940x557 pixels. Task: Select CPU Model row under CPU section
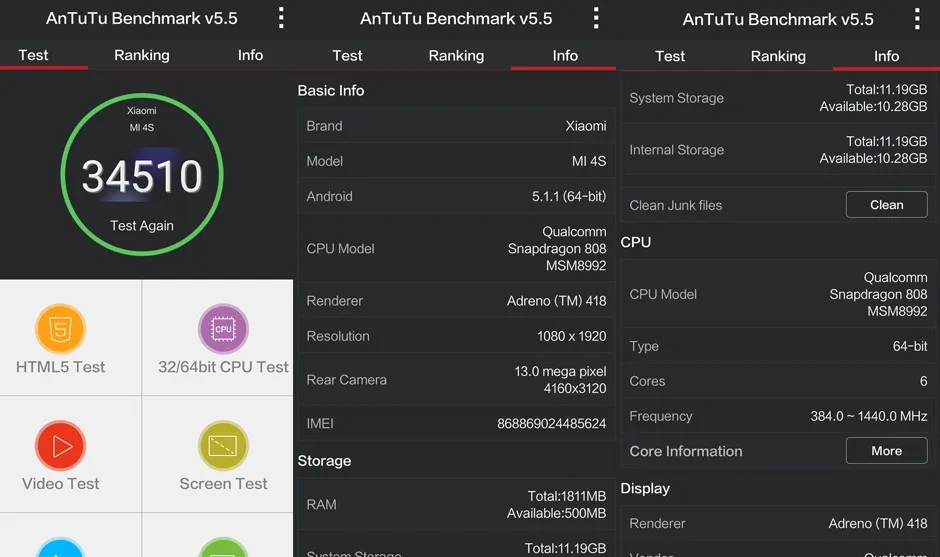[778, 294]
